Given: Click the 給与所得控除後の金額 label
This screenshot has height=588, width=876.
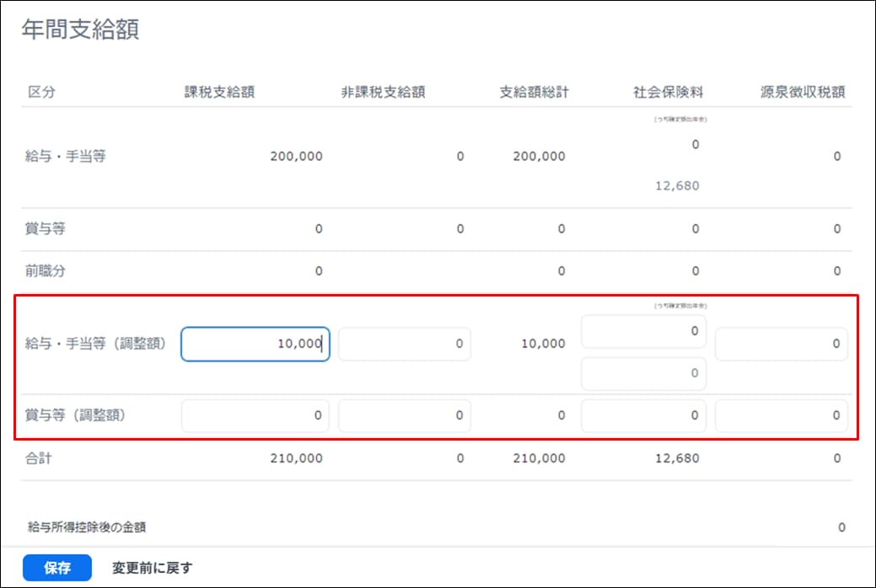Looking at the screenshot, I should 87,527.
